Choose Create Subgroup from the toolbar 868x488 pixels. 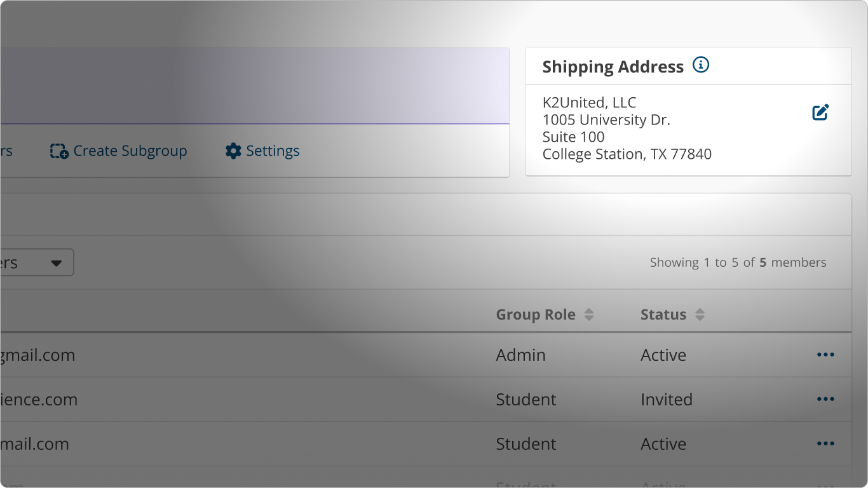pos(130,151)
